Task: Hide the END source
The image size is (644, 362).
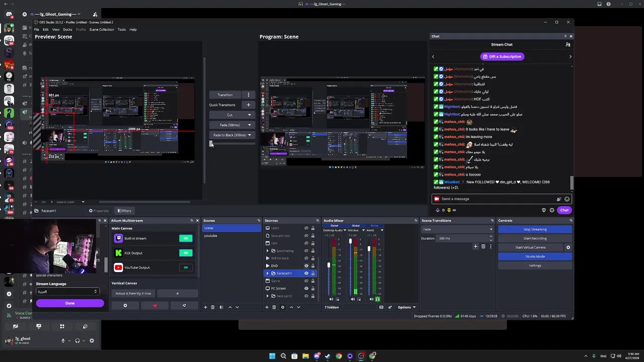Action: coord(306,266)
